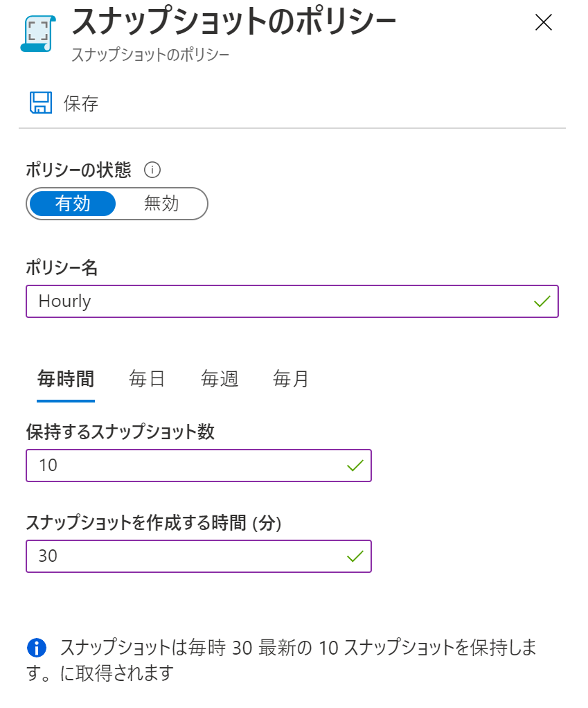Switch to the 毎日 daily tab

point(147,379)
